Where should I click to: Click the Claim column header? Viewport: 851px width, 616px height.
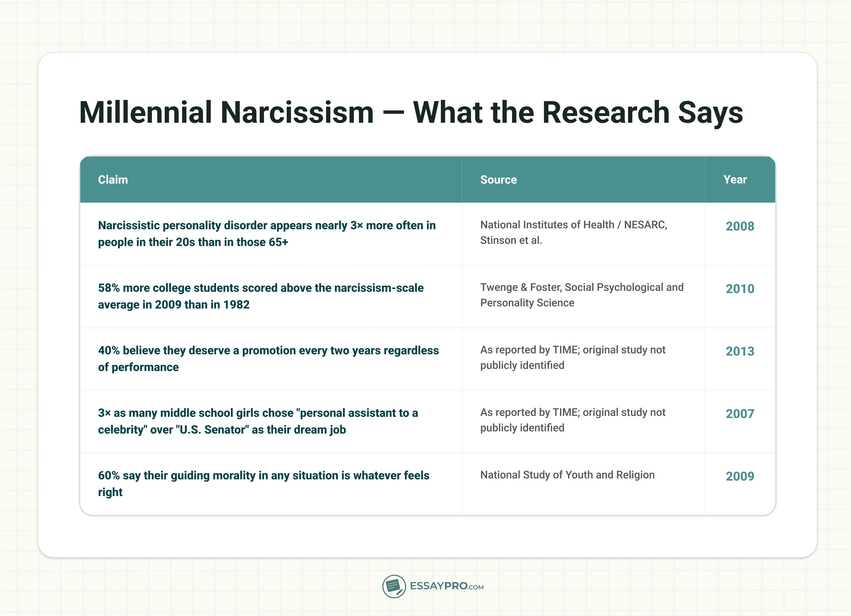tap(113, 179)
